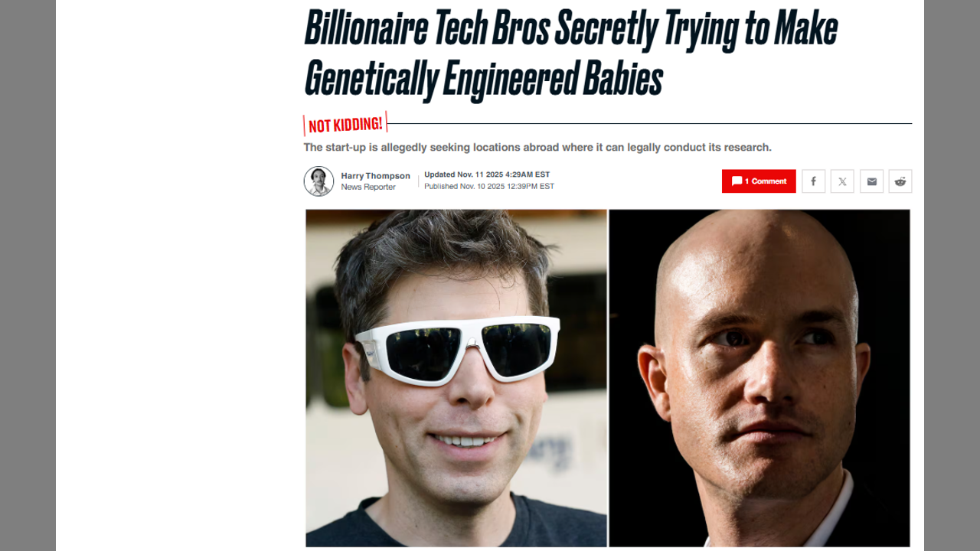Open the photo of the bald man
Image resolution: width=980 pixels, height=551 pixels.
(759, 378)
